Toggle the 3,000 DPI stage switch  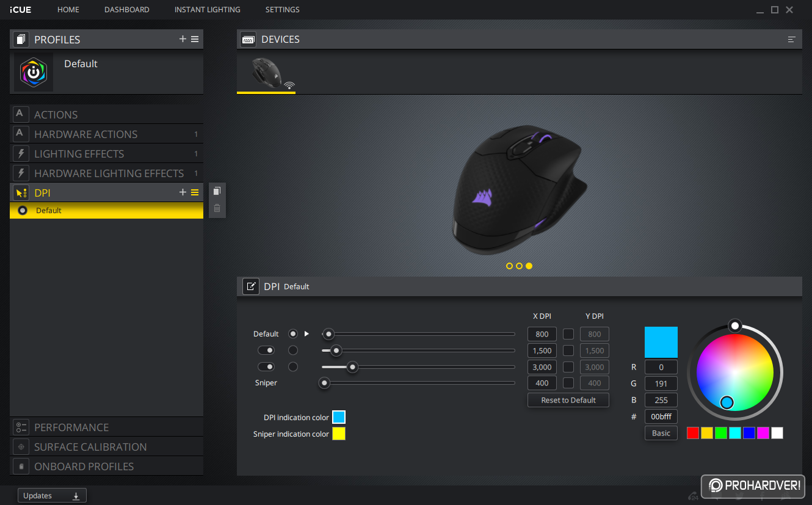(x=266, y=366)
